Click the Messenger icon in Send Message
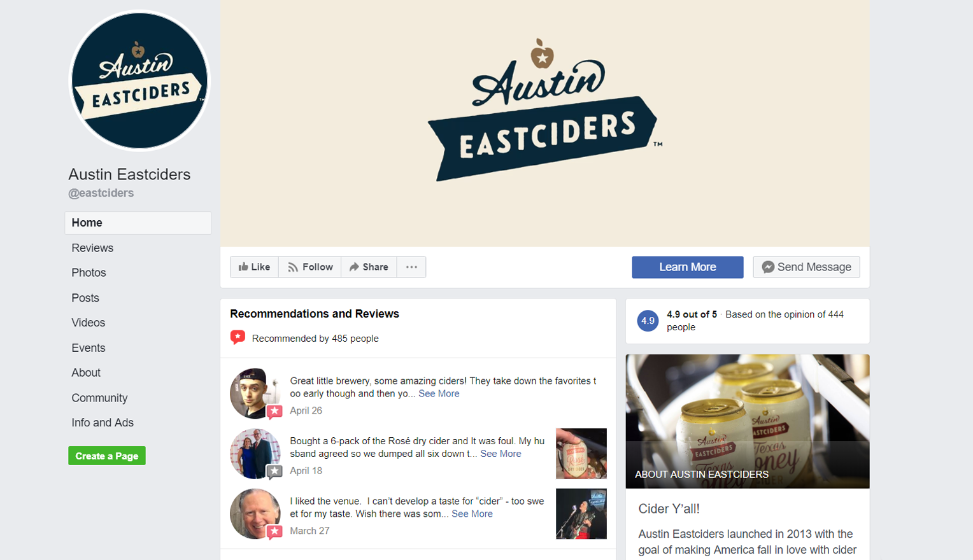This screenshot has height=560, width=973. 768,267
